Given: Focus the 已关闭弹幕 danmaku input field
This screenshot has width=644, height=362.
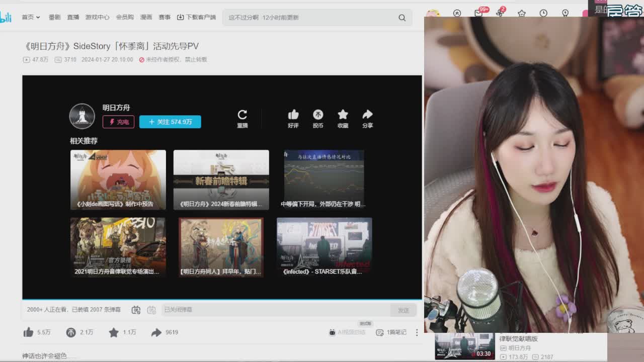Looking at the screenshot, I should tap(276, 310).
